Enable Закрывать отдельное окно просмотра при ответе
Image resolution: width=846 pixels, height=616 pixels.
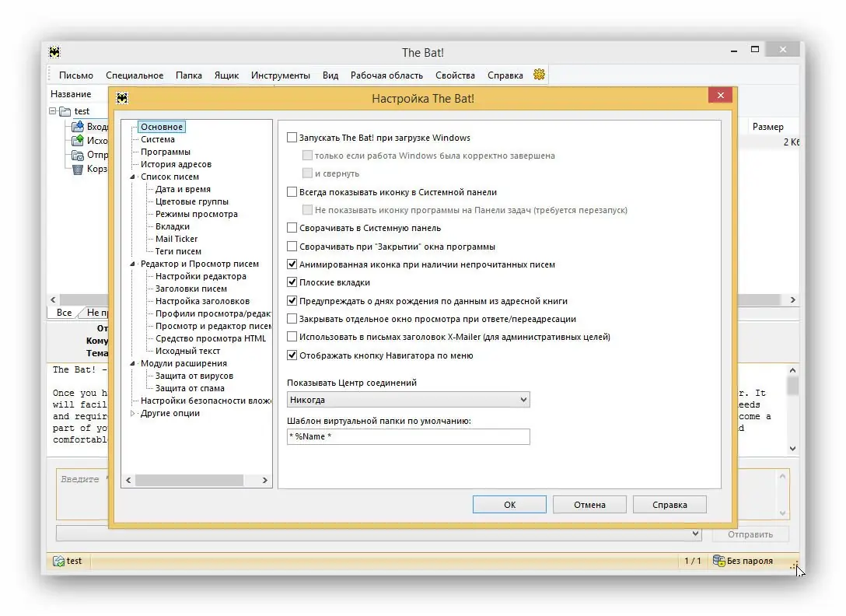coord(292,319)
